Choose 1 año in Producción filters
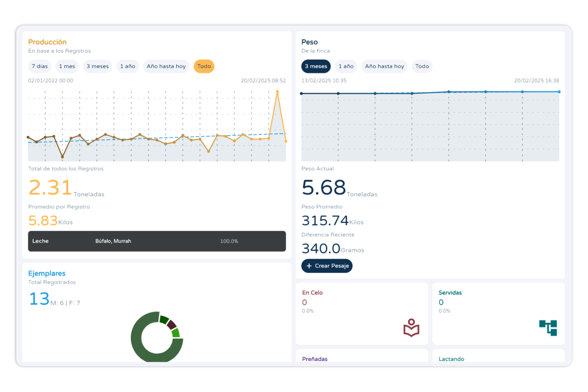The height and width of the screenshot is (392, 588). [x=128, y=66]
